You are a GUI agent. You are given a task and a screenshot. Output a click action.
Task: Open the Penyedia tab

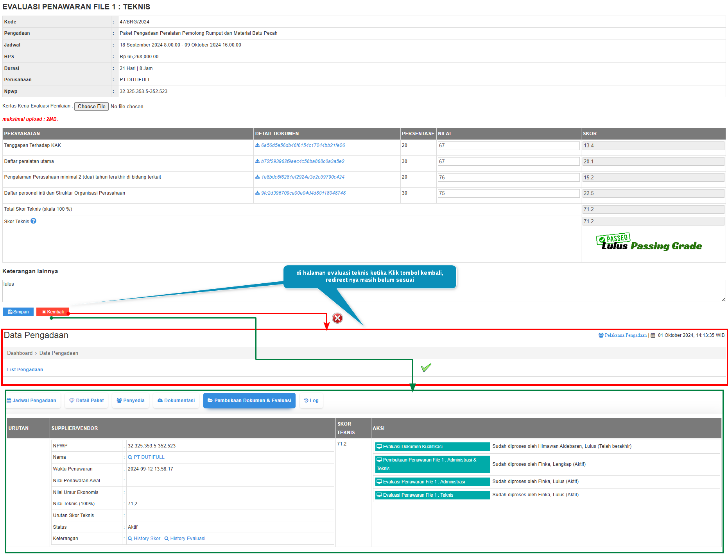[x=131, y=401]
